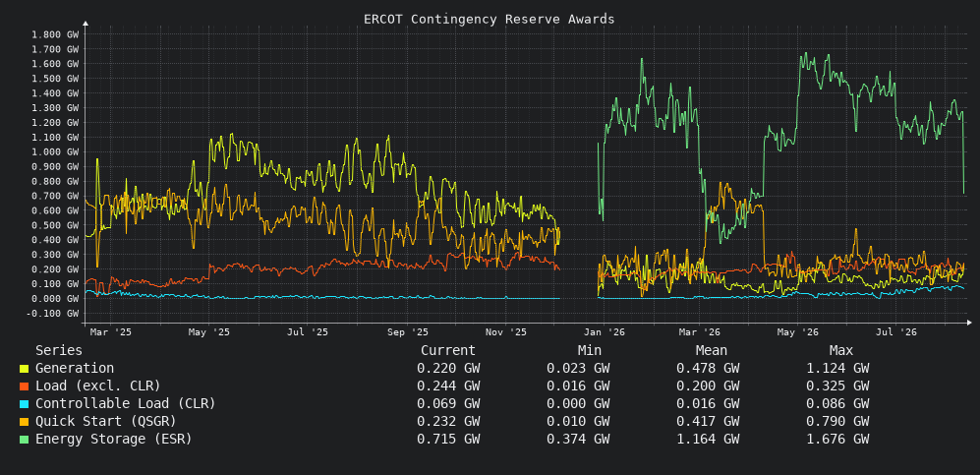Click the cyan Controllable Load swatch
The image size is (980, 475).
point(24,404)
